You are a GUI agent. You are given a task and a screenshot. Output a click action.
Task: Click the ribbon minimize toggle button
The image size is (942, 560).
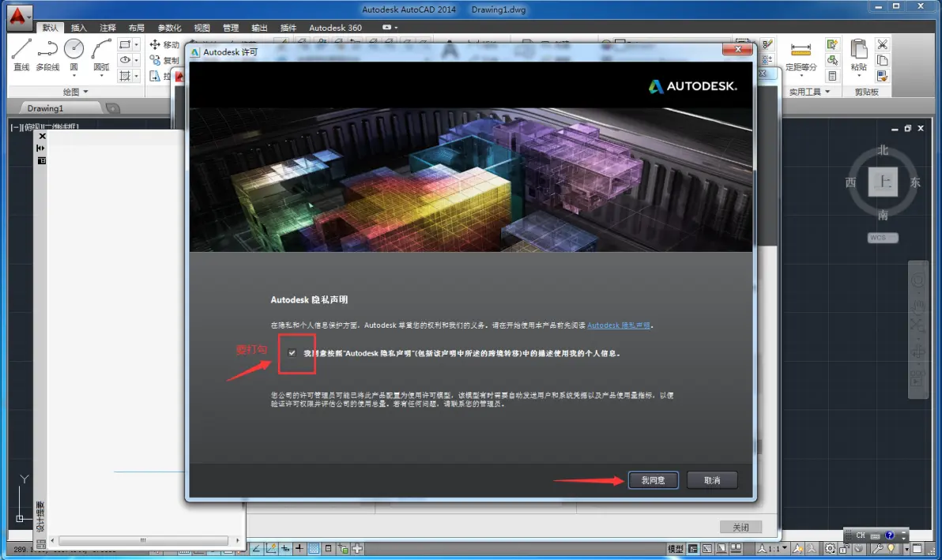click(x=386, y=28)
